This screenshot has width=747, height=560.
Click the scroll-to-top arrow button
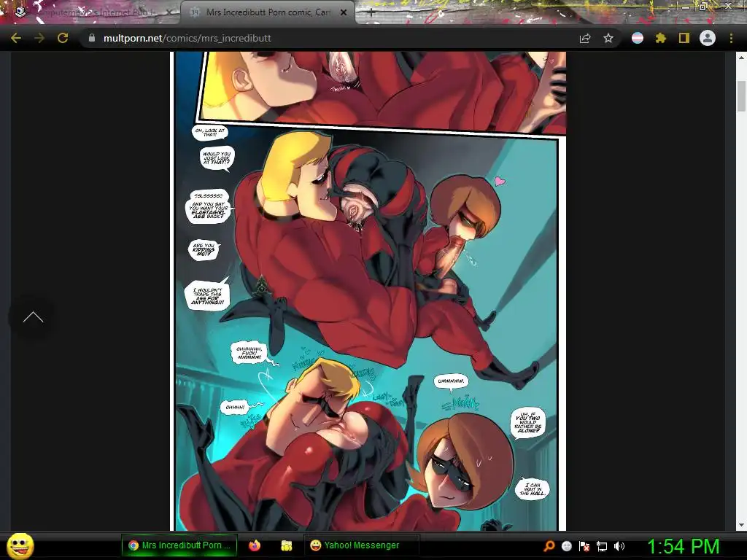pyautogui.click(x=33, y=317)
